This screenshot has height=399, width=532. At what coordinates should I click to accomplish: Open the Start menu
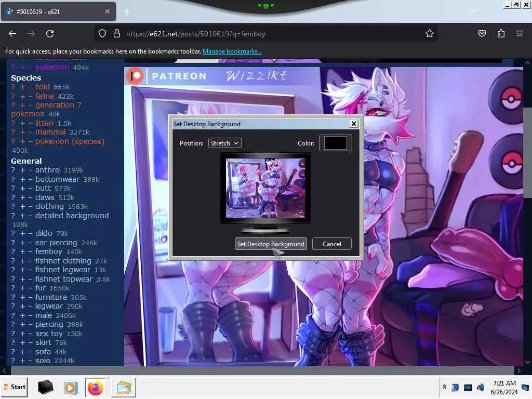point(15,387)
